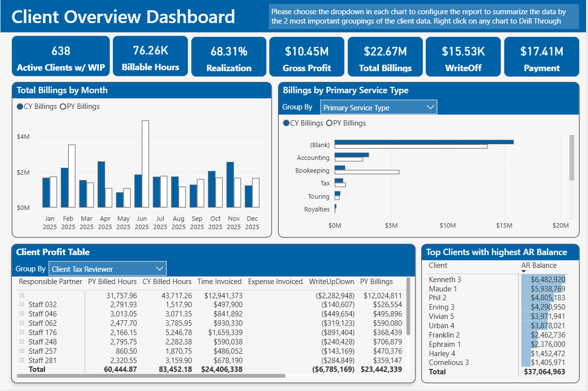Click the profit table vertical scrollbar
The image size is (588, 391).
click(x=408, y=306)
